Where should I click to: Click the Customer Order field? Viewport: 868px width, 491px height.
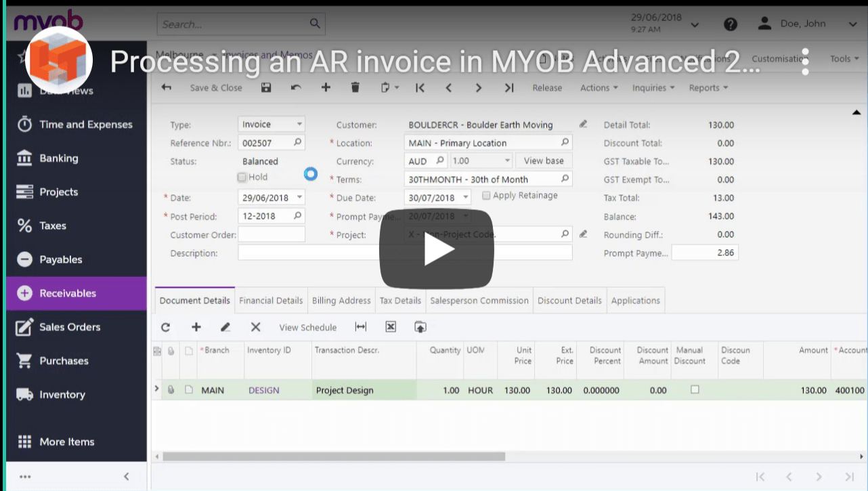tap(272, 234)
